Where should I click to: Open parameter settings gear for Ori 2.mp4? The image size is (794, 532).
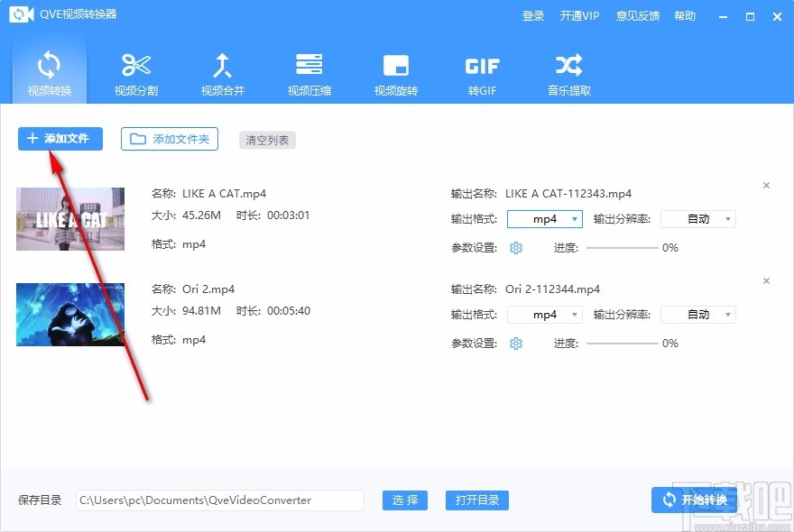tap(515, 343)
